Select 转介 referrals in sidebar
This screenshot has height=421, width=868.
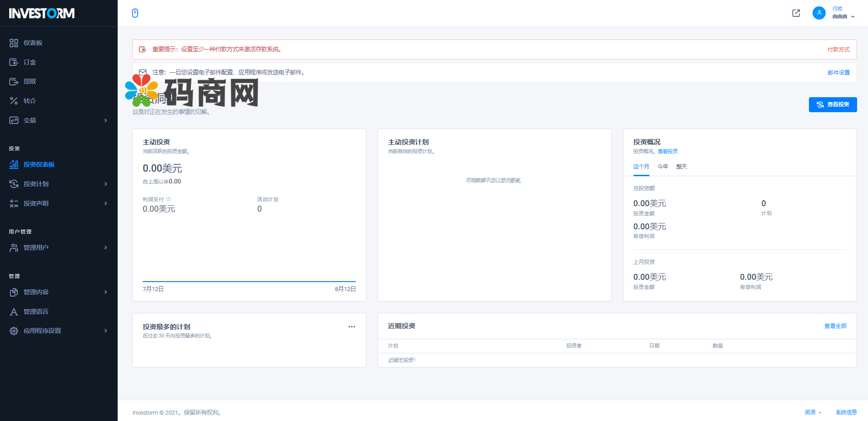tap(30, 101)
